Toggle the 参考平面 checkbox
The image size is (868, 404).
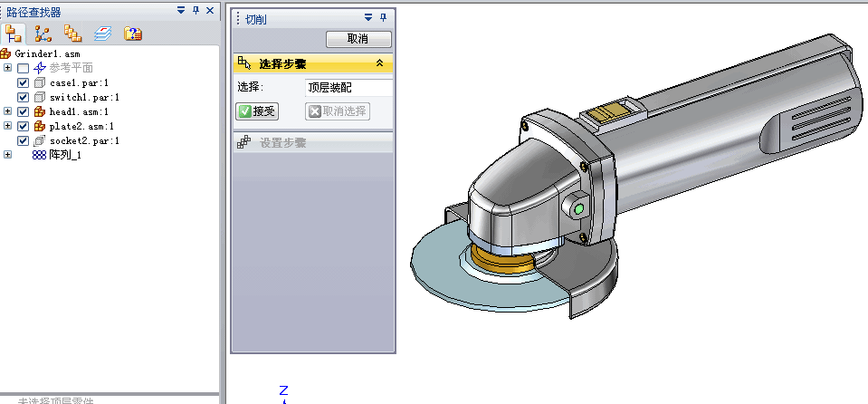click(x=23, y=69)
